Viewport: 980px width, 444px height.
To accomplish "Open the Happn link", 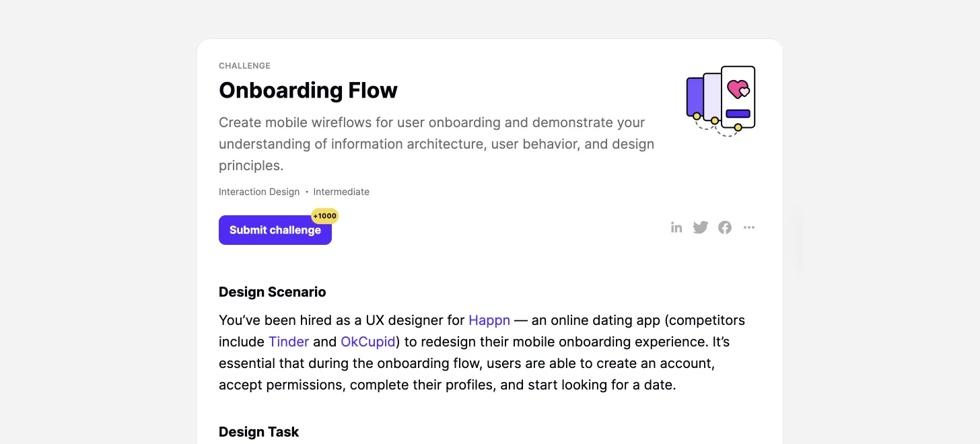I will pyautogui.click(x=489, y=321).
